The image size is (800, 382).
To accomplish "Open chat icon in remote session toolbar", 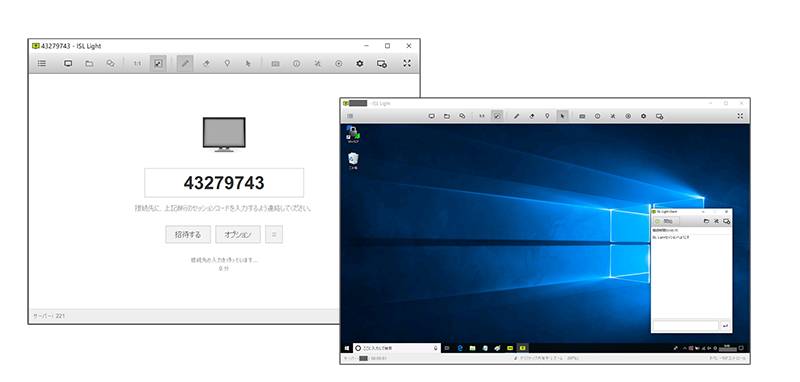I will pos(462,116).
